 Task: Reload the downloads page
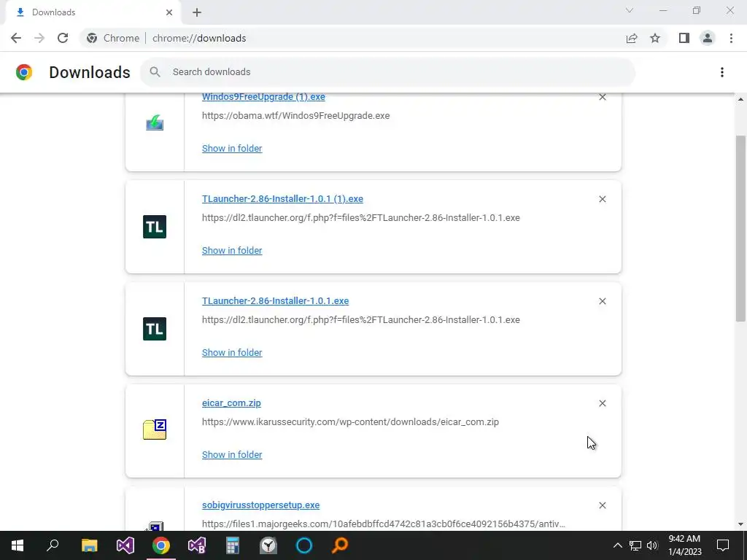click(x=63, y=38)
